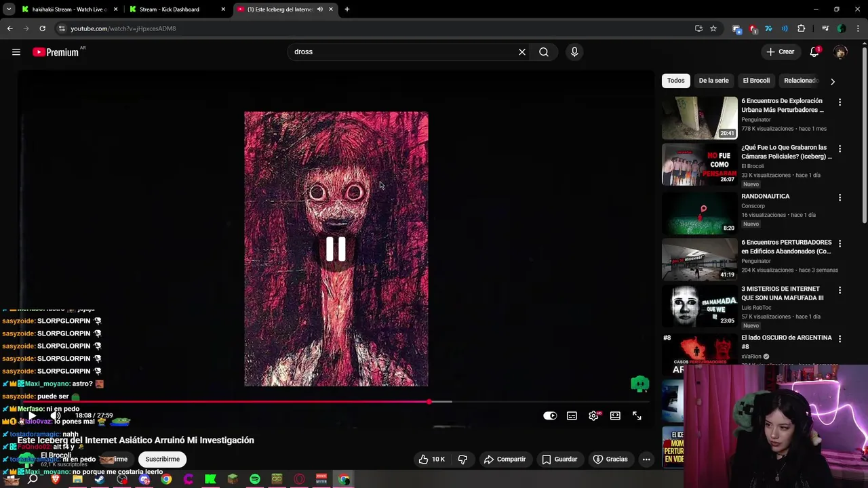Click the Gracias button

[610, 459]
